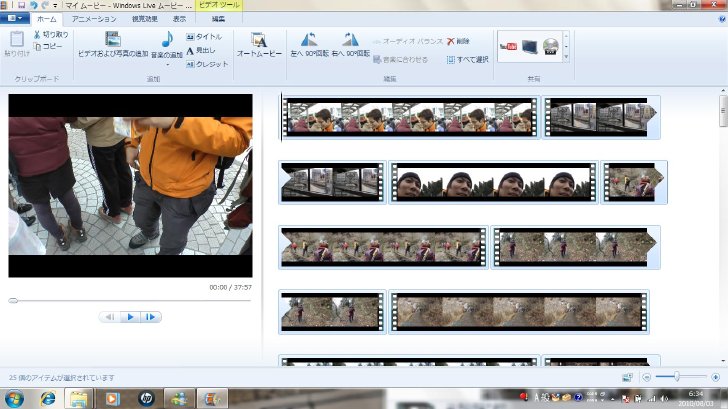This screenshot has height=409, width=728.
Task: Switch to the Visual effects (視覚効果) tab
Action: [x=145, y=19]
